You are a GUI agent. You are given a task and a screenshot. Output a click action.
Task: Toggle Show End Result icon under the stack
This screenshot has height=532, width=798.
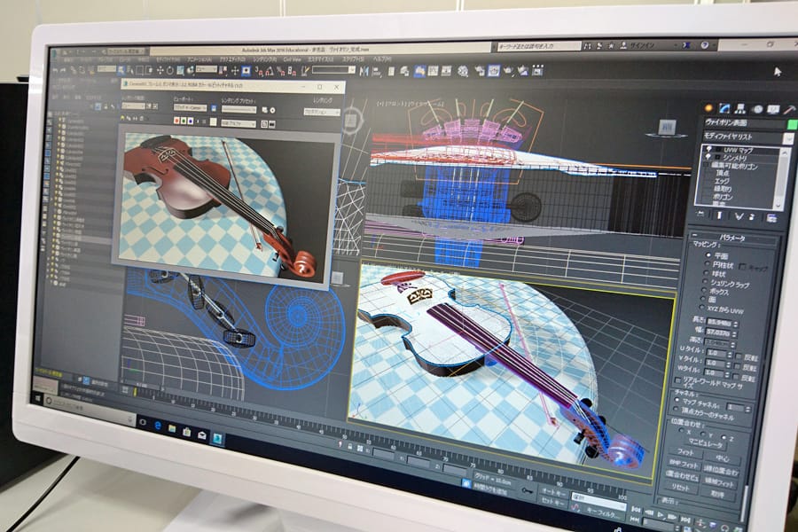coord(719,215)
